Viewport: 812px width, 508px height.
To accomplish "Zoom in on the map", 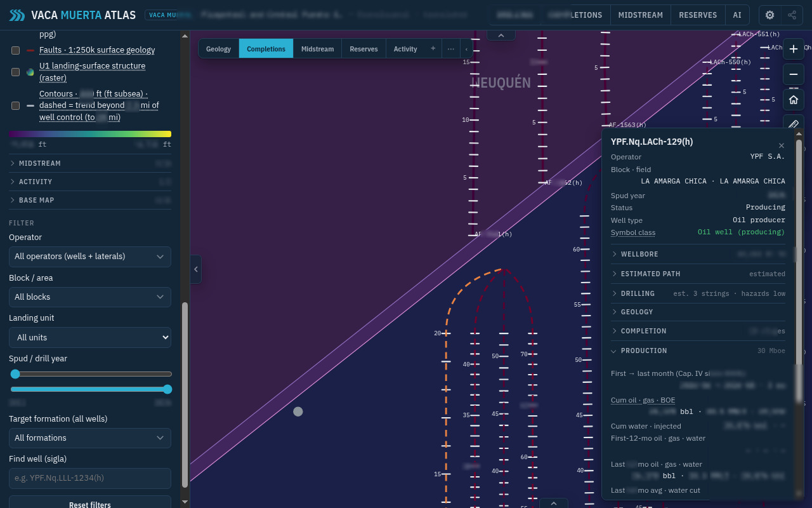I will pos(794,49).
